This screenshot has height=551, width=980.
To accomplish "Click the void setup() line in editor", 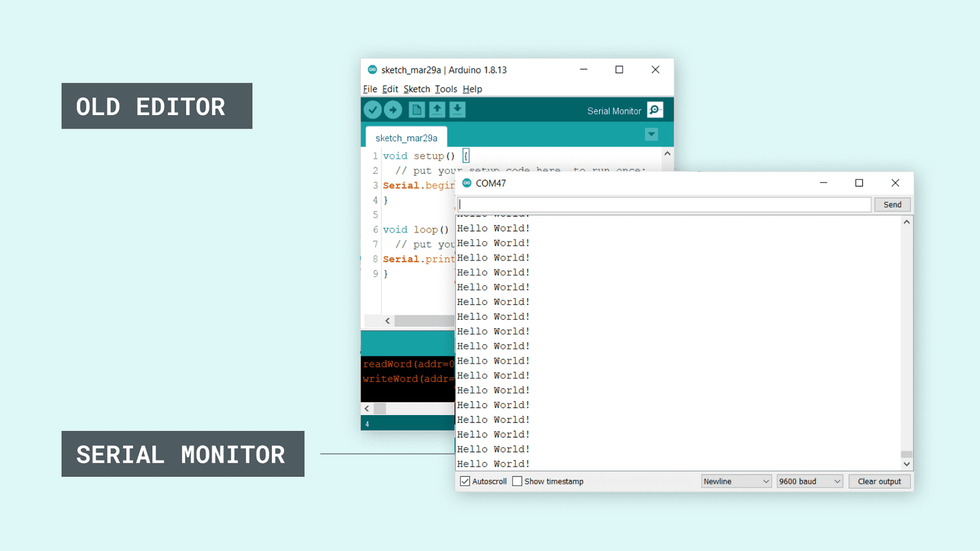I will click(x=426, y=156).
